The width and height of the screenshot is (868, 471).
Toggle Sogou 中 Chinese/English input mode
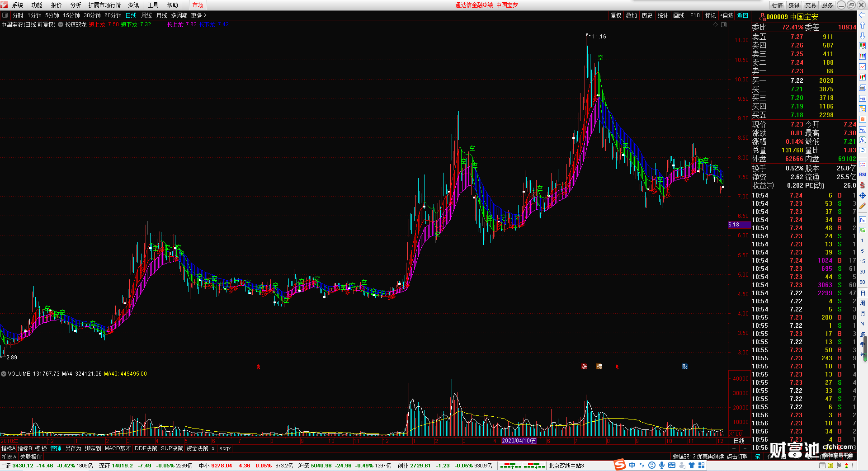(632, 465)
